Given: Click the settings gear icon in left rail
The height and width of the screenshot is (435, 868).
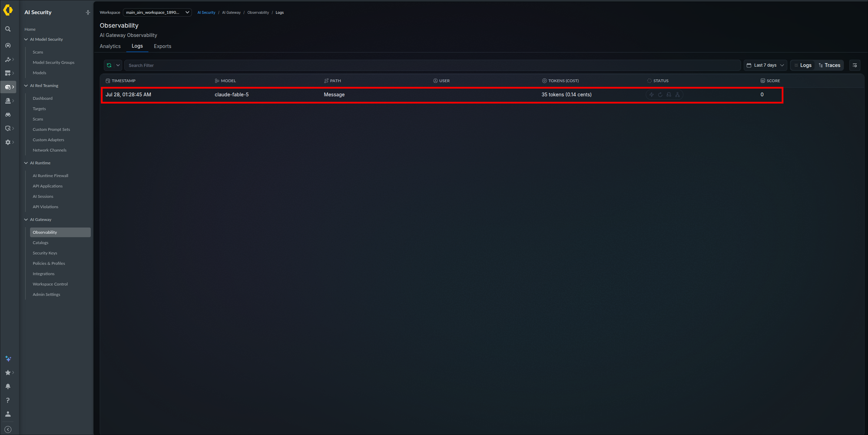Looking at the screenshot, I should [x=8, y=142].
